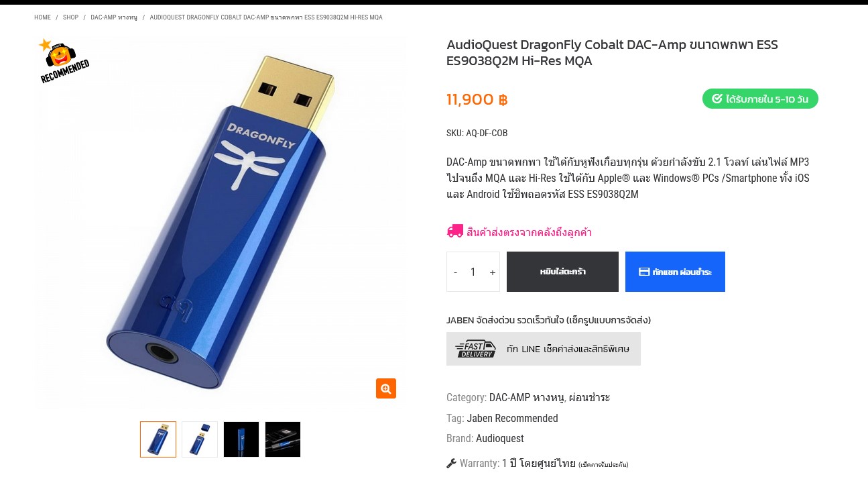Viewport: 868px width, 479px height.
Task: Click the pink delivery truck icon
Action: point(455,231)
